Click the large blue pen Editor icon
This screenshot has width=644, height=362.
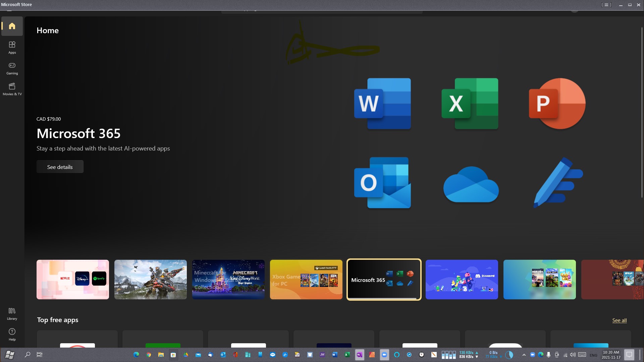[x=558, y=183]
